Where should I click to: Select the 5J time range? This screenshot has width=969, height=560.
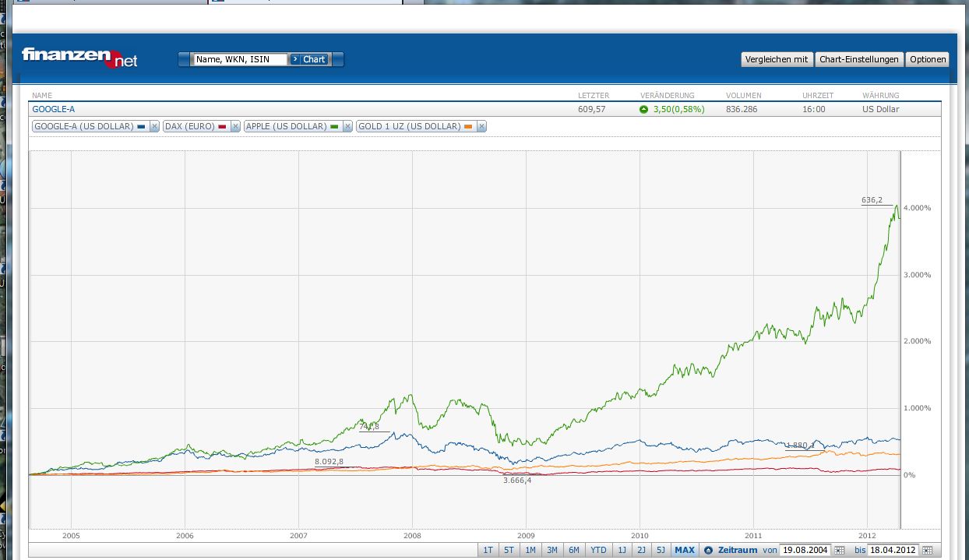pos(661,550)
